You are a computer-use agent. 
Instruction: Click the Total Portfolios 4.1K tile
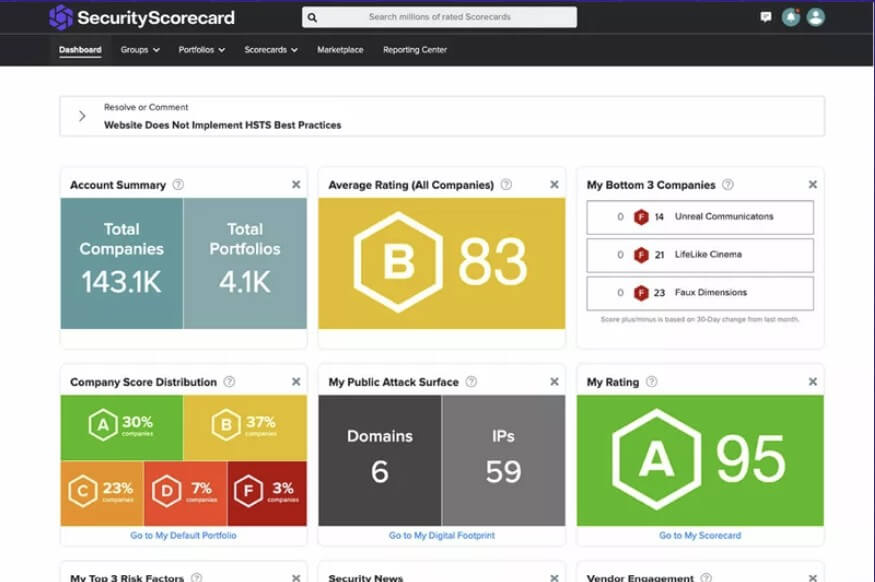point(245,263)
